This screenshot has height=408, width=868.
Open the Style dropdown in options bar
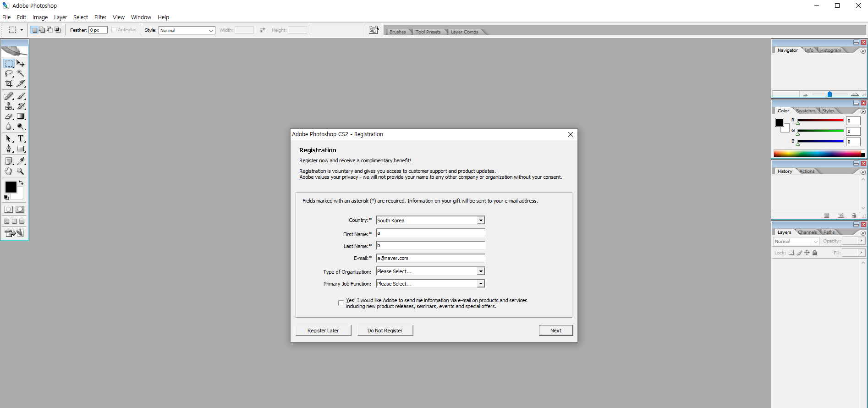(x=187, y=30)
